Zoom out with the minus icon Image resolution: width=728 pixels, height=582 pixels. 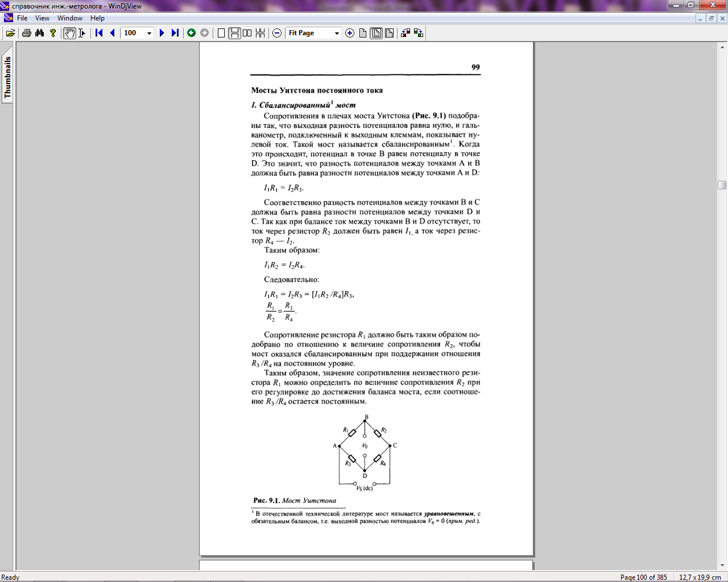pos(277,33)
